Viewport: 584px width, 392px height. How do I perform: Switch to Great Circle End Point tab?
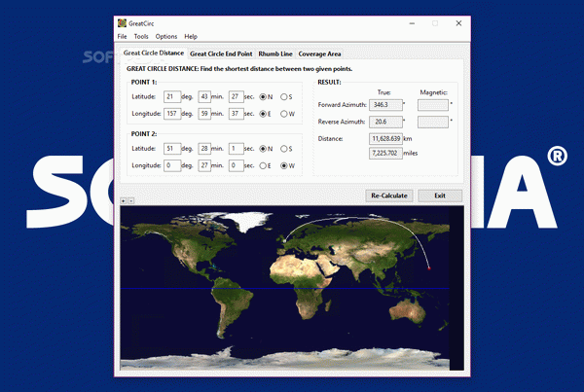pos(219,53)
